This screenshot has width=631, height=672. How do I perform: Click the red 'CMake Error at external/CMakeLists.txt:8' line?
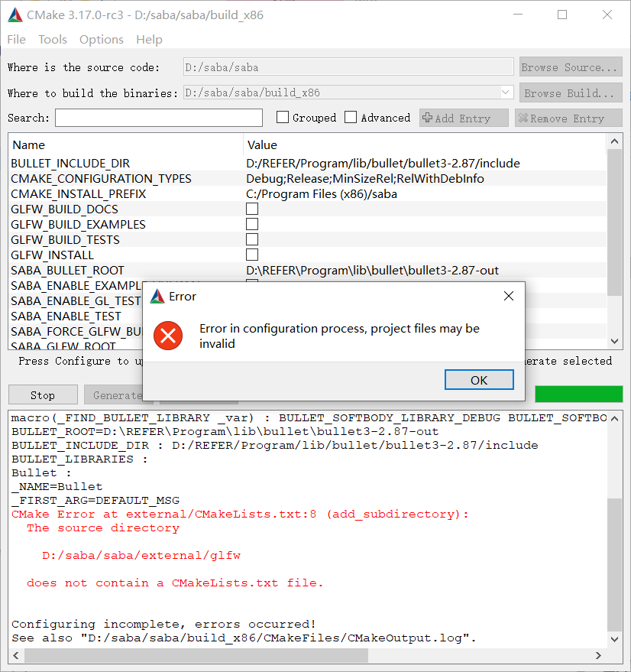(240, 514)
